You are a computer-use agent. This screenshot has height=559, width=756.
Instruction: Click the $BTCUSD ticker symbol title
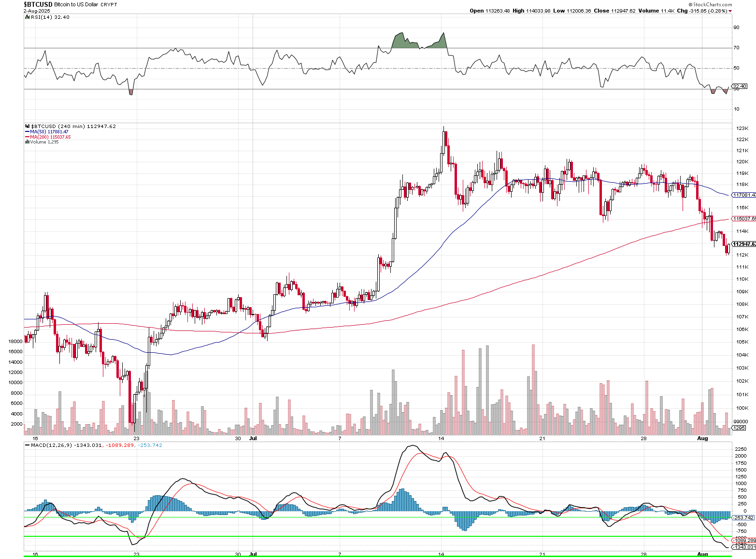[x=38, y=4]
